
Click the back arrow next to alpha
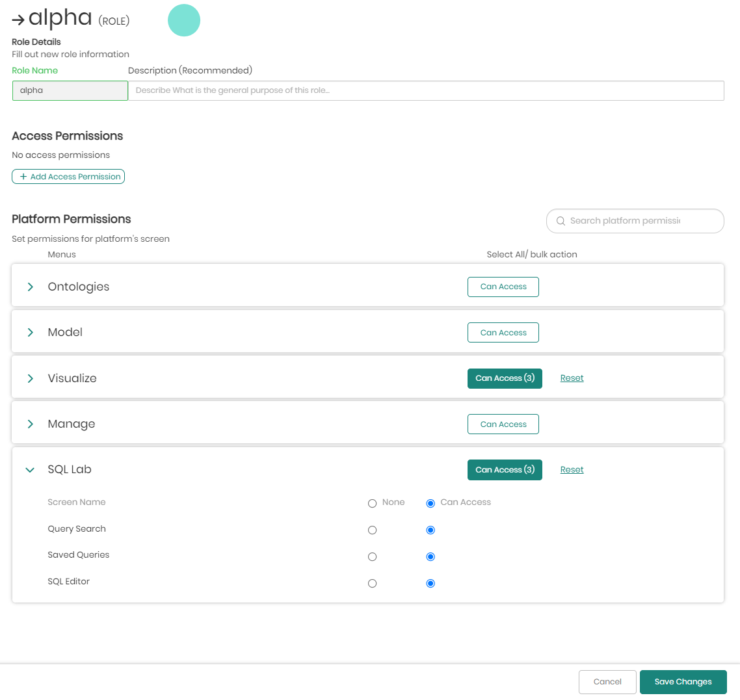[x=18, y=20]
